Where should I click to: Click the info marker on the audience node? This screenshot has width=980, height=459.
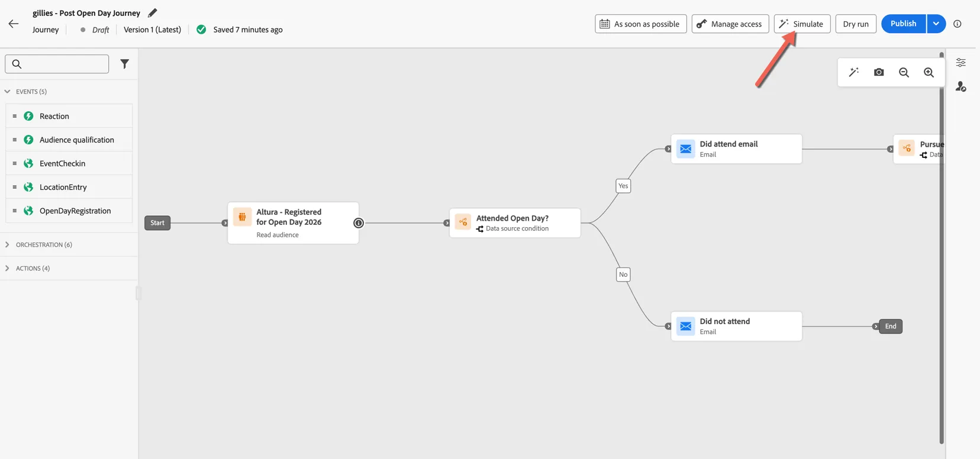tap(359, 223)
